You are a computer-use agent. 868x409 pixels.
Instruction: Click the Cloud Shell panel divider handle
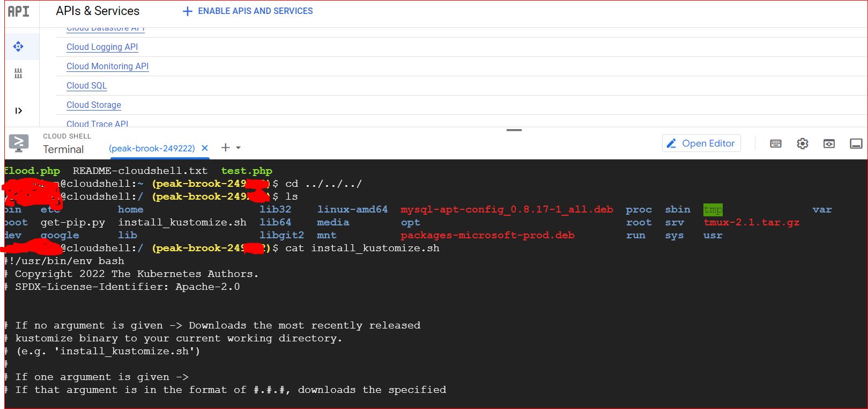coord(514,130)
